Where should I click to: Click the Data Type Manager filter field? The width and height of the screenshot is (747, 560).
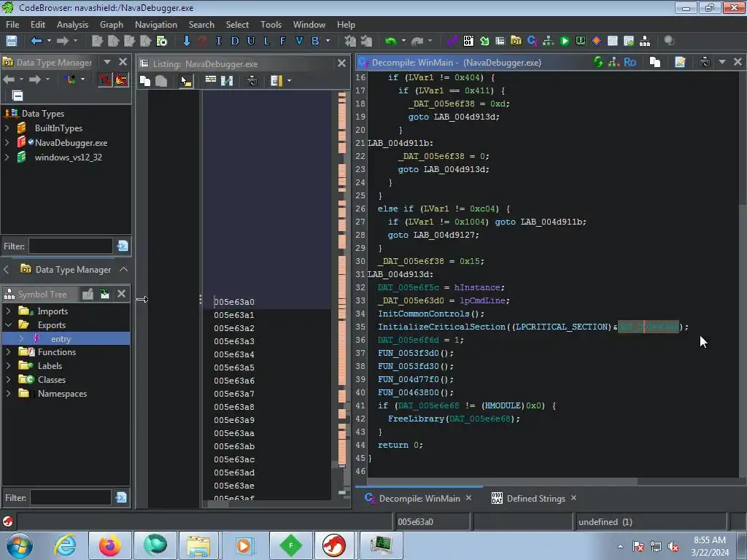click(71, 246)
